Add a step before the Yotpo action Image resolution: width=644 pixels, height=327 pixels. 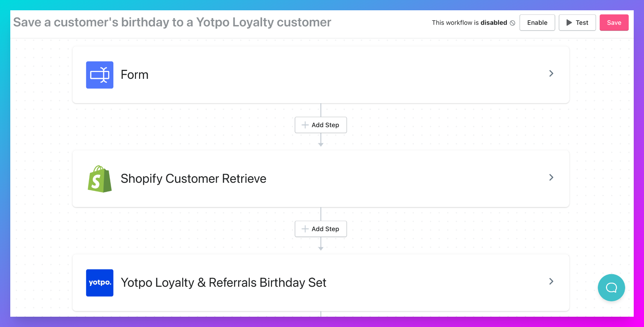pyautogui.click(x=321, y=229)
